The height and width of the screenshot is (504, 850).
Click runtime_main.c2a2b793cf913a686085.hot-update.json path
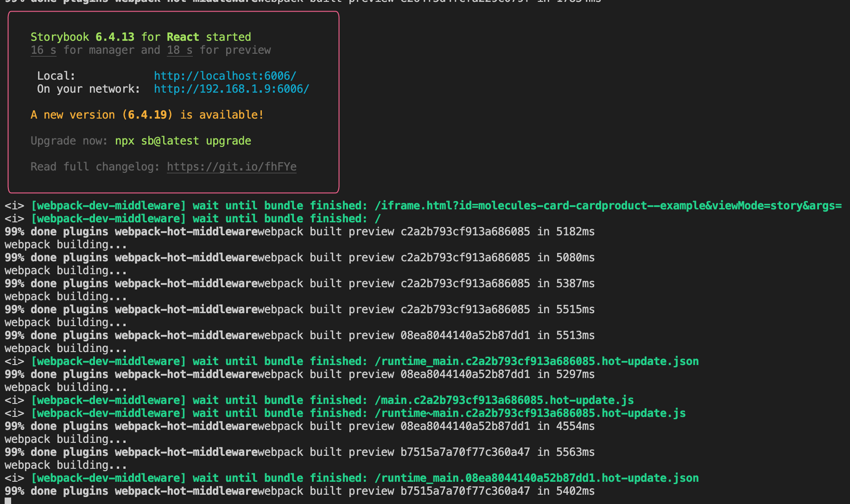537,361
